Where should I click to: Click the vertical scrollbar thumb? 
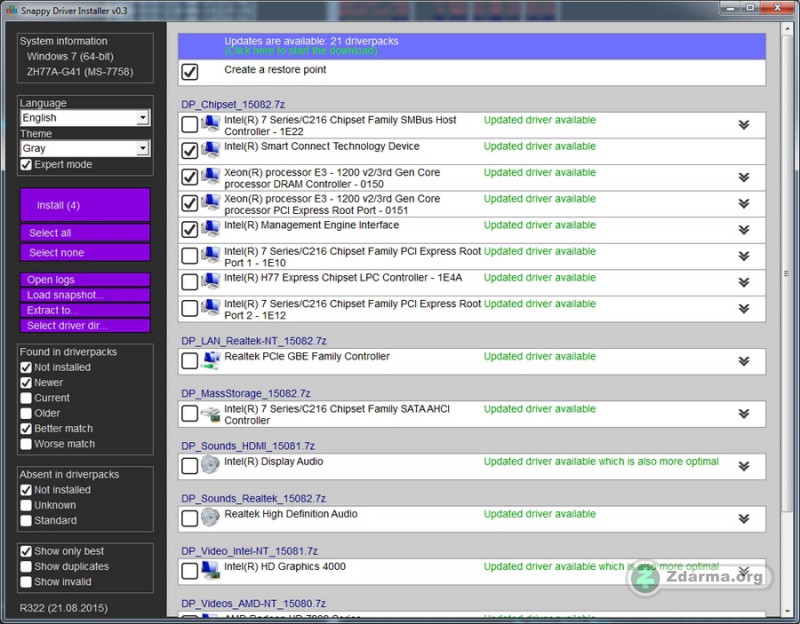pos(786,273)
